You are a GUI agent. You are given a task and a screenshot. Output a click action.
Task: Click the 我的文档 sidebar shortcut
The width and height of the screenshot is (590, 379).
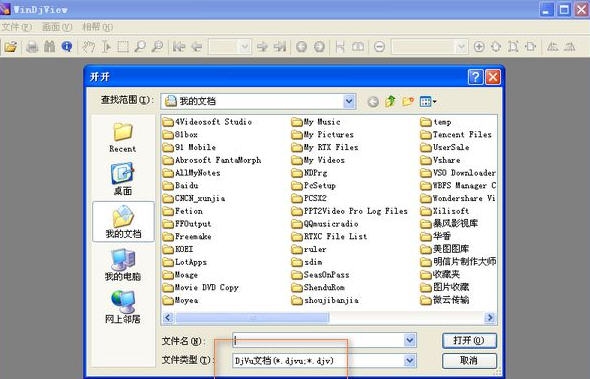123,221
